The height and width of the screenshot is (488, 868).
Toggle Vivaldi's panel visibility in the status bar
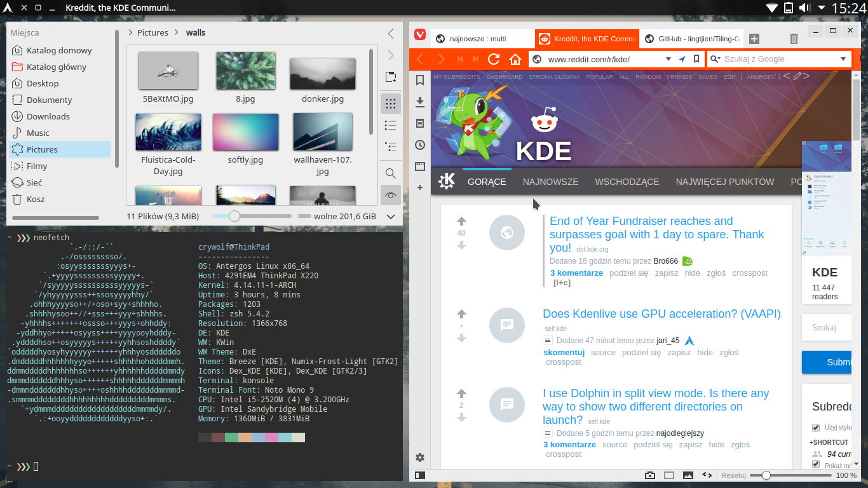tap(420, 475)
